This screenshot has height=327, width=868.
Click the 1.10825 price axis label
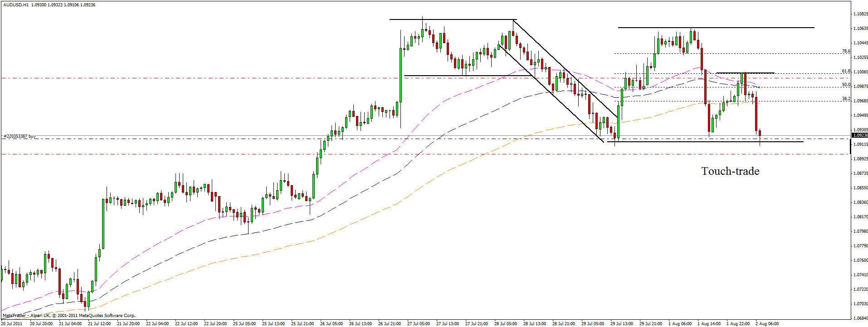coord(860,14)
